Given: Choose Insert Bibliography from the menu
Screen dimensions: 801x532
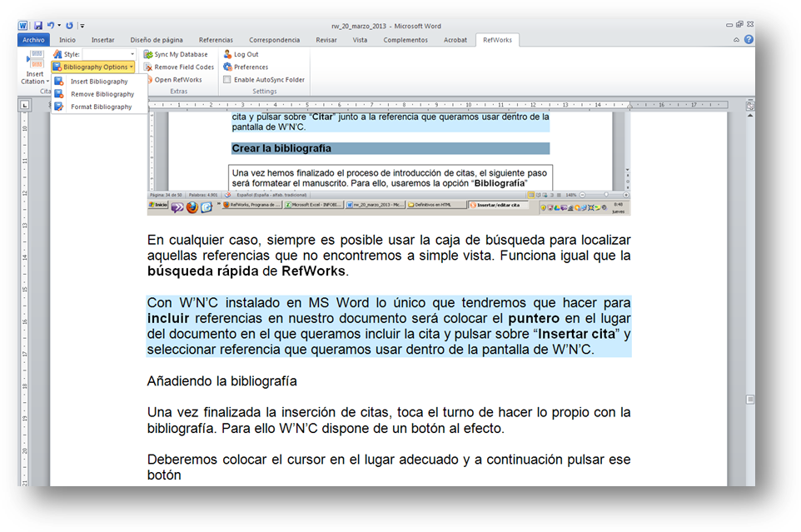Looking at the screenshot, I should pyautogui.click(x=99, y=82).
